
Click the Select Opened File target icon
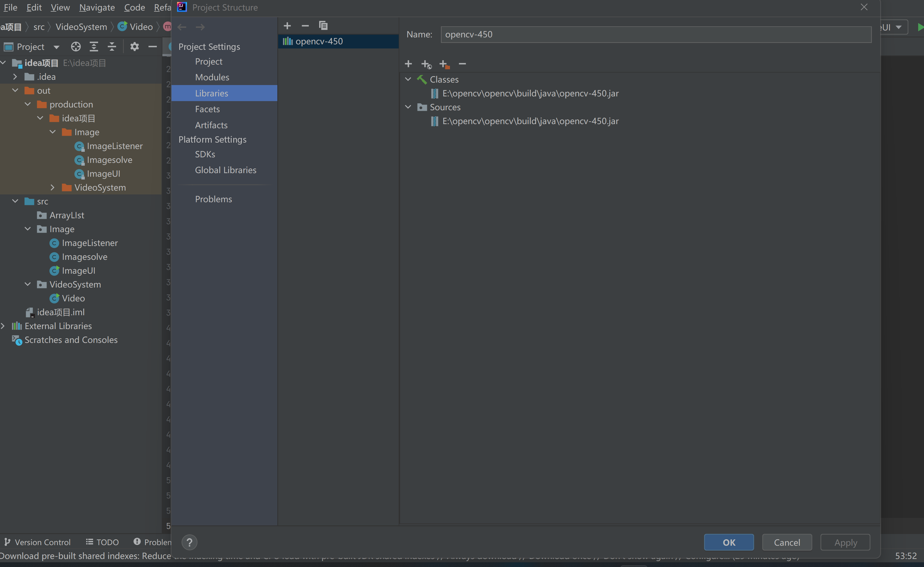click(76, 47)
